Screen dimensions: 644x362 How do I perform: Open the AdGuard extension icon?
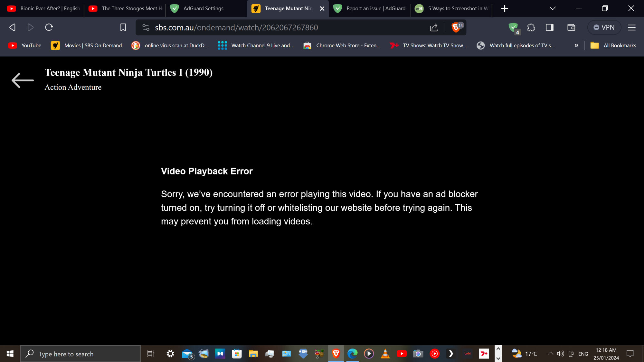point(513,28)
